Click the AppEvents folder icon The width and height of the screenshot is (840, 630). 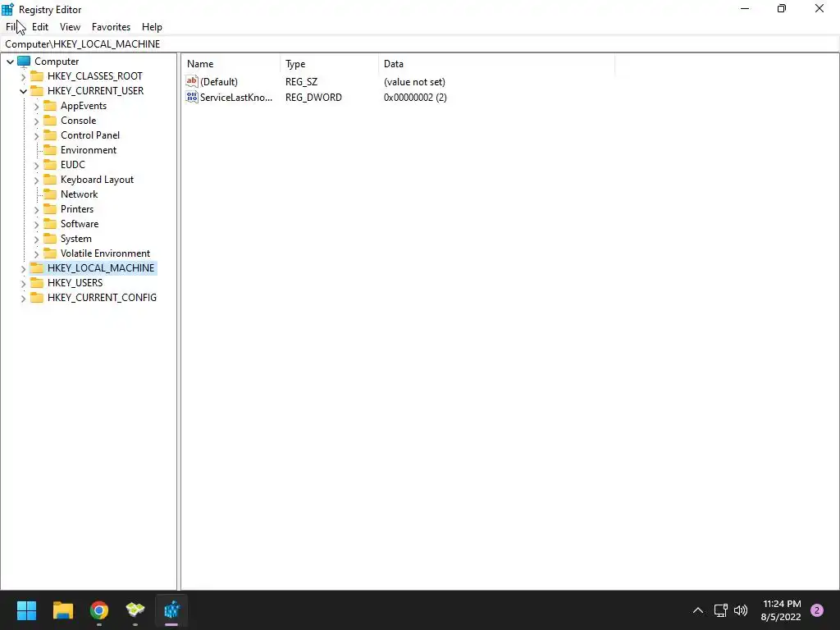click(50, 106)
